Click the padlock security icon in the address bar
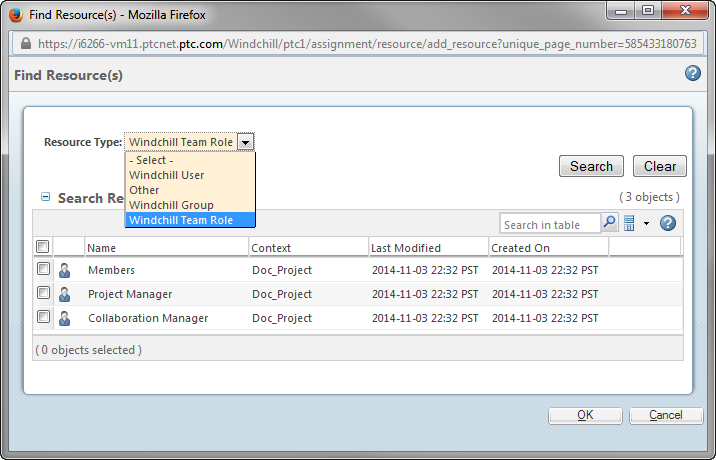Image resolution: width=716 pixels, height=460 pixels. coord(26,44)
